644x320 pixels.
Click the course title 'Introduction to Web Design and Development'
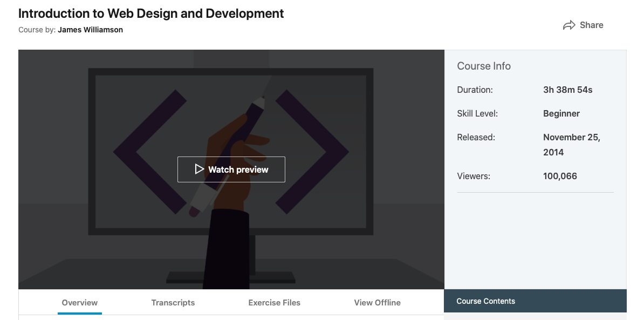(x=151, y=13)
